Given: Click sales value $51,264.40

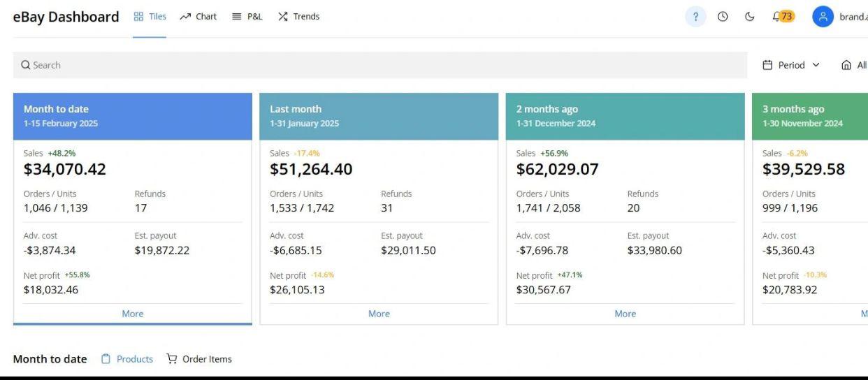Looking at the screenshot, I should click(311, 169).
